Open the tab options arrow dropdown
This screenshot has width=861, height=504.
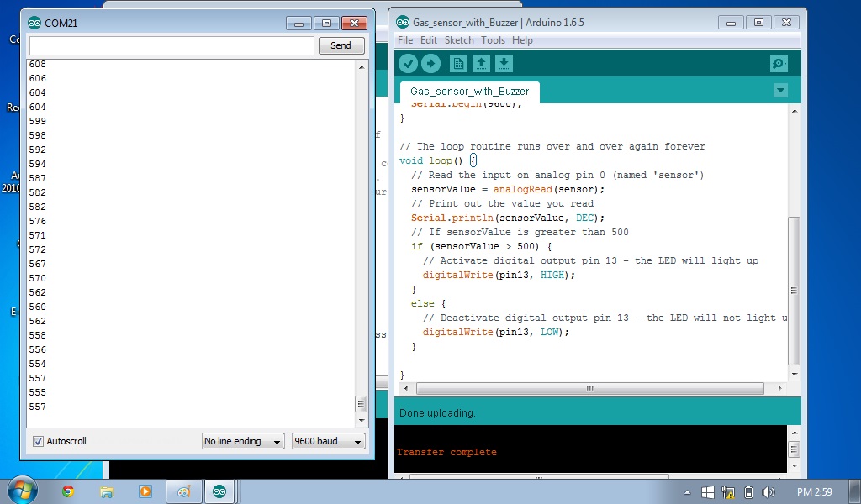coord(780,91)
